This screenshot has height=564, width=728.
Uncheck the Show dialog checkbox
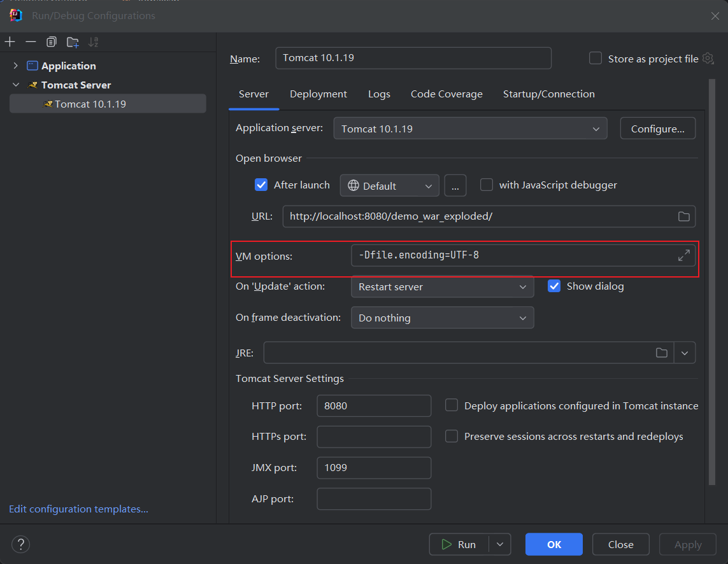[554, 286]
